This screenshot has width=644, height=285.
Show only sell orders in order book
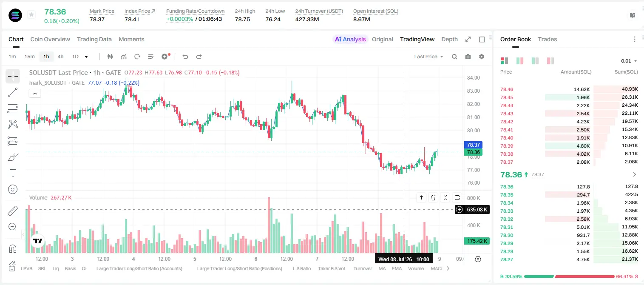(550, 61)
